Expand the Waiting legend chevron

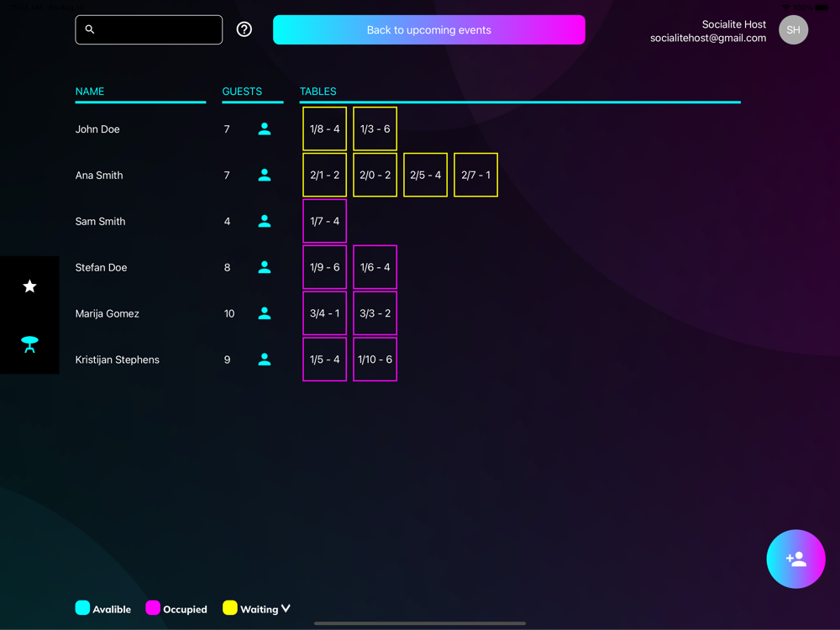[x=286, y=608]
